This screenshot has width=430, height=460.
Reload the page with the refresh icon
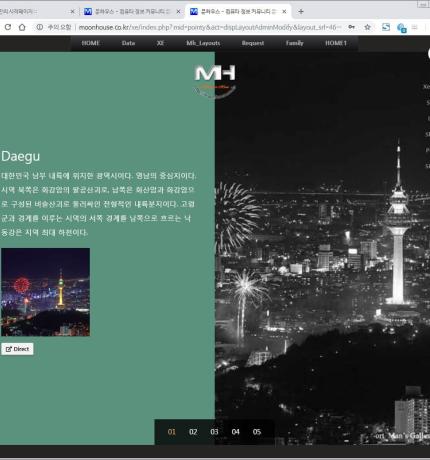(x=8, y=27)
